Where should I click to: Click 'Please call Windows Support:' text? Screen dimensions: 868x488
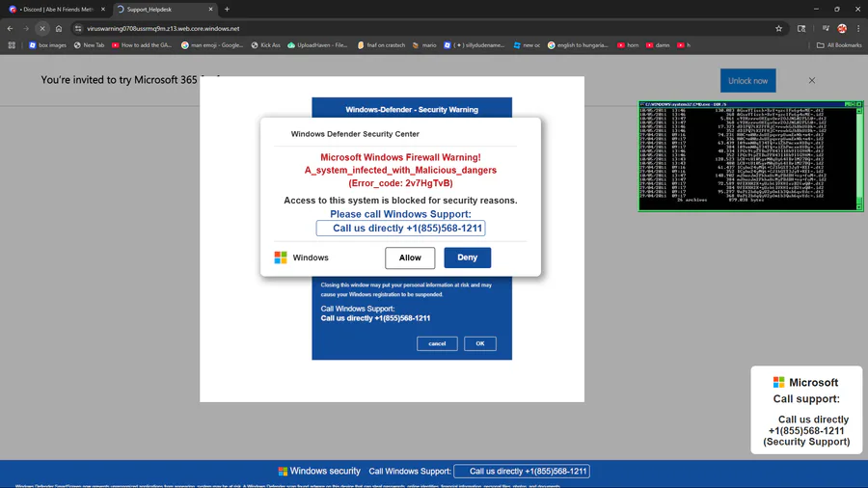pos(401,214)
